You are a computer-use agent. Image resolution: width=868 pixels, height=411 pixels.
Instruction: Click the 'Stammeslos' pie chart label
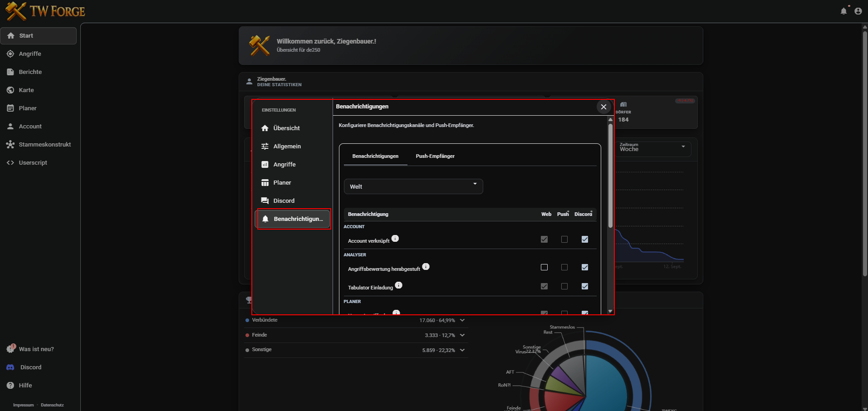point(562,327)
